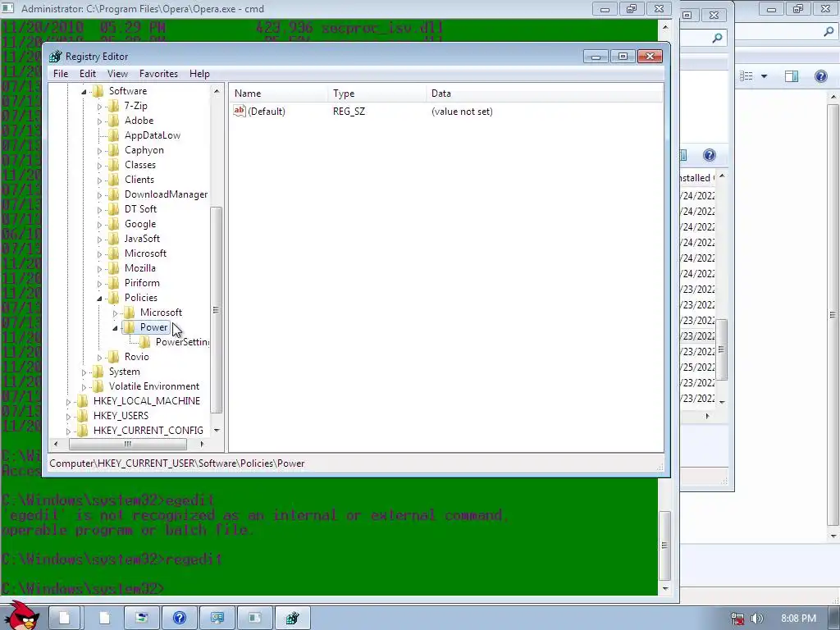Click the (value not set) data cell
Image resolution: width=840 pixels, height=630 pixels.
click(462, 112)
